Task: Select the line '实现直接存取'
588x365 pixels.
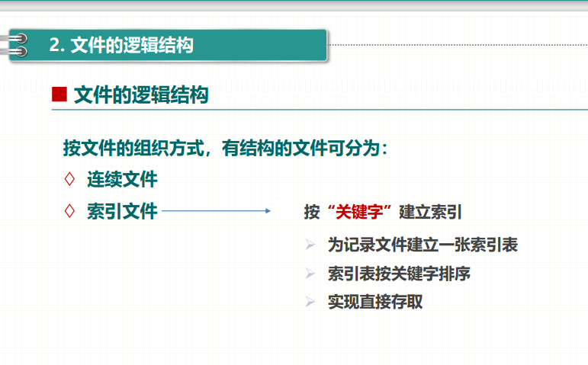Action: [375, 302]
